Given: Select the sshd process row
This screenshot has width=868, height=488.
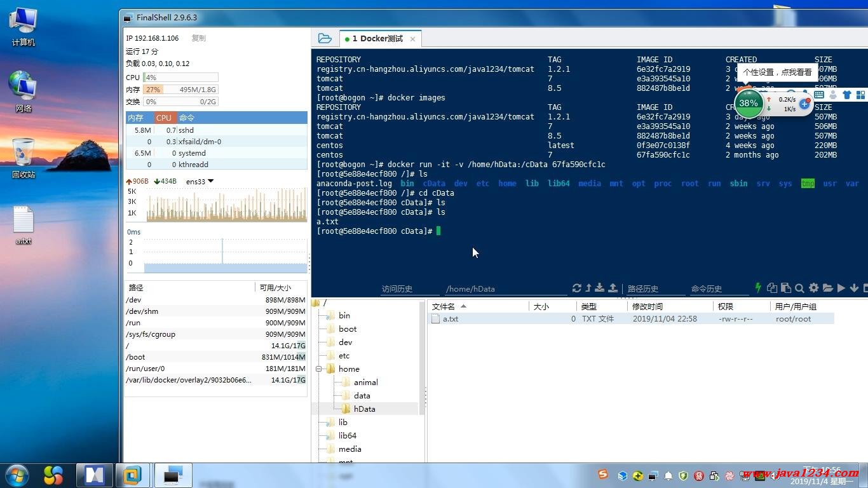Looking at the screenshot, I should 216,130.
